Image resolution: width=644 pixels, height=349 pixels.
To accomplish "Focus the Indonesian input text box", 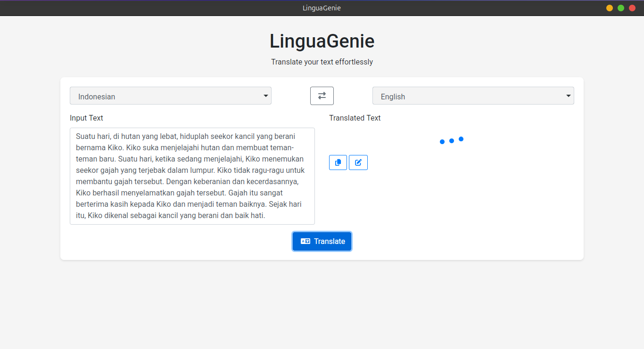I will click(x=192, y=176).
